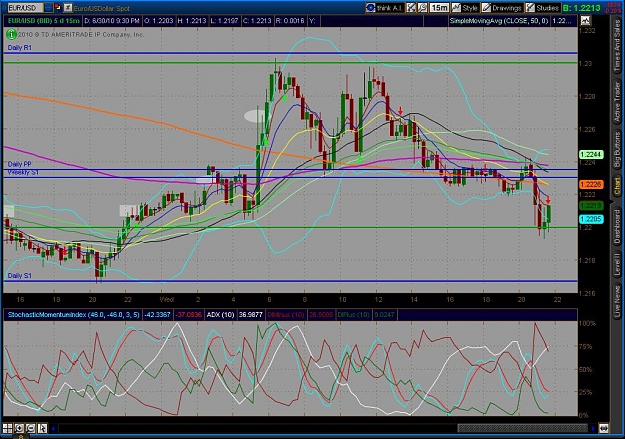Click the SimpleMovingAvg (CLOSE, 50, 0) label
The height and width of the screenshot is (439, 625).
[499, 21]
